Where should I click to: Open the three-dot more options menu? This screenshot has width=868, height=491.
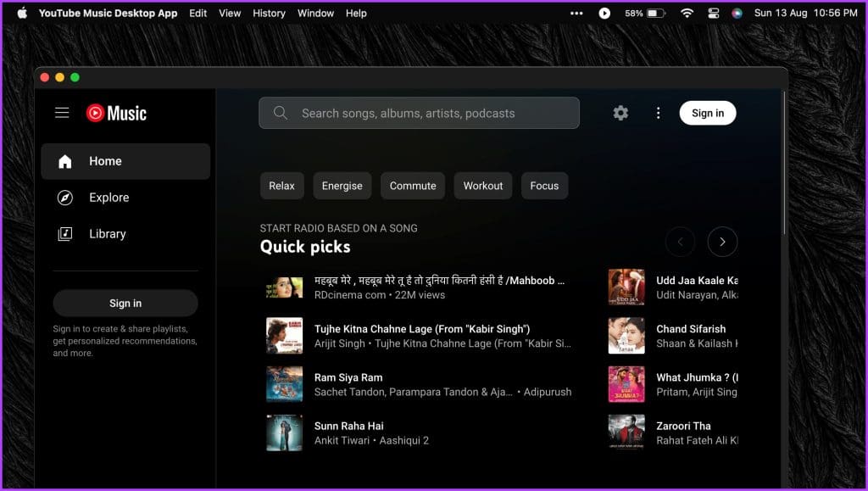[658, 113]
